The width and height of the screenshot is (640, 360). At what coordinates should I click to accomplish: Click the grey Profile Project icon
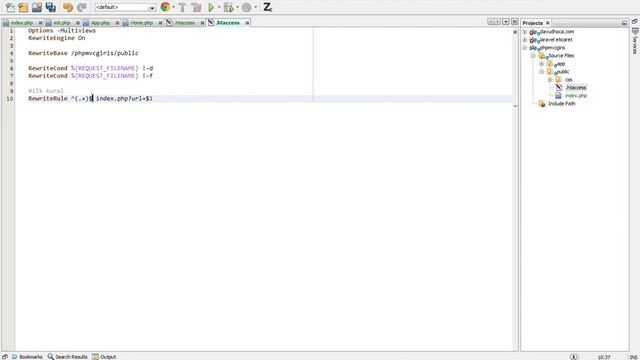coord(247,7)
